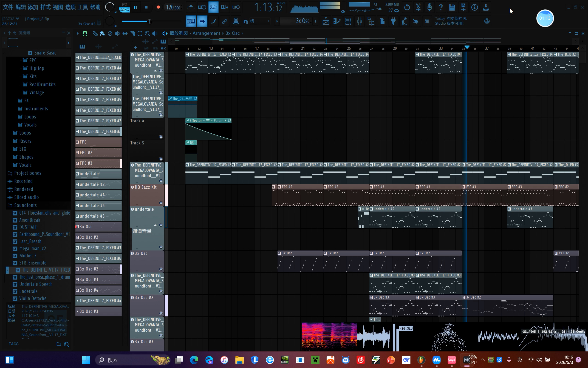The image size is (588, 368).
Task: Open the 文件 menu
Action: [x=8, y=7]
